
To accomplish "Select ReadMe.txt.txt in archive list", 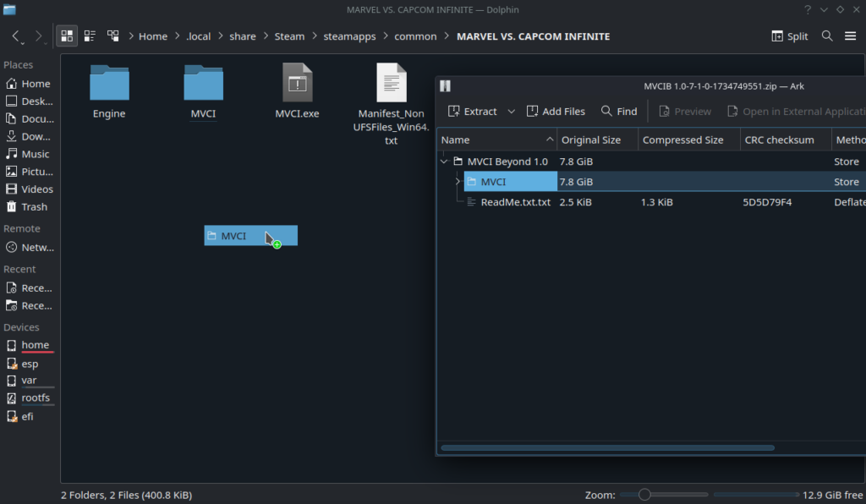I will pyautogui.click(x=515, y=202).
